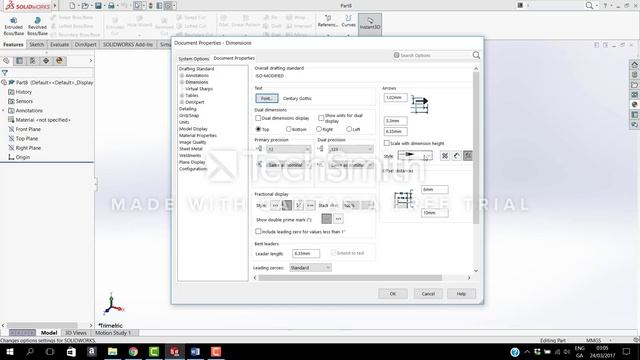Toggle the Instant3D button
This screenshot has width=640, height=360.
tap(370, 24)
